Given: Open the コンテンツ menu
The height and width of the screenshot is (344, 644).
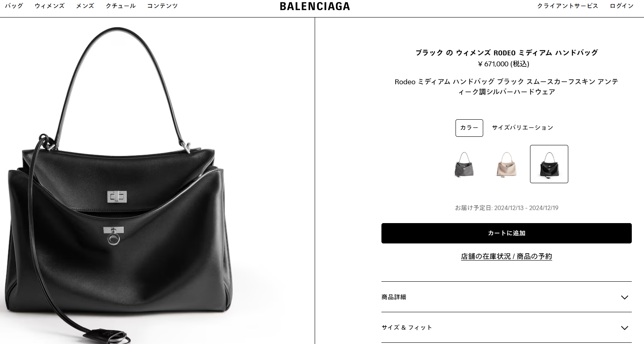Looking at the screenshot, I should [162, 6].
